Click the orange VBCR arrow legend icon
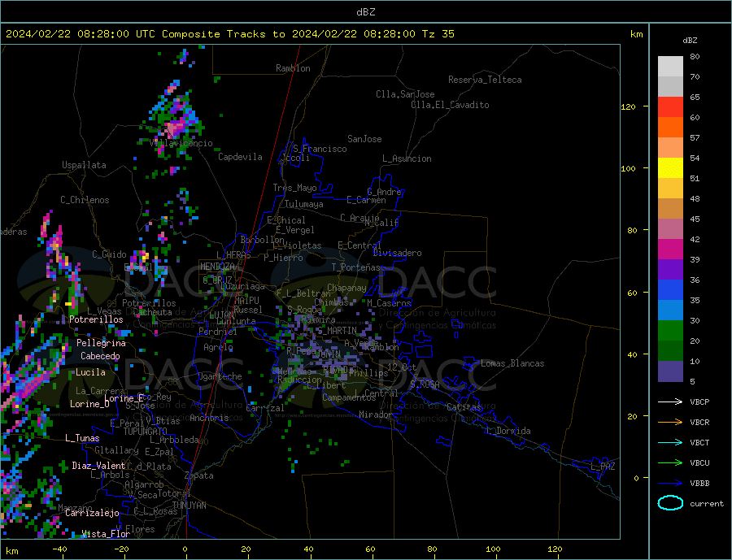732x560 pixels. pos(670,423)
